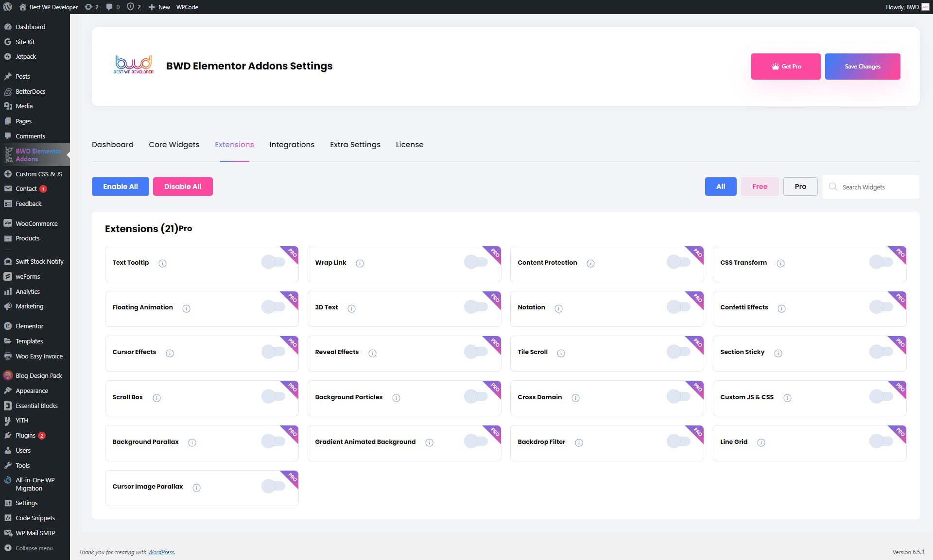Show All extensions filter

pos(721,187)
